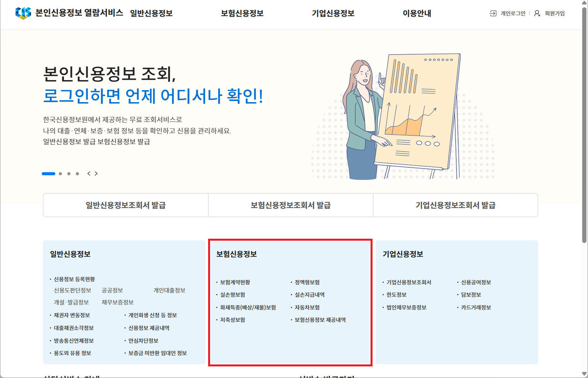Open the 보험신용정보 top menu

(x=242, y=14)
